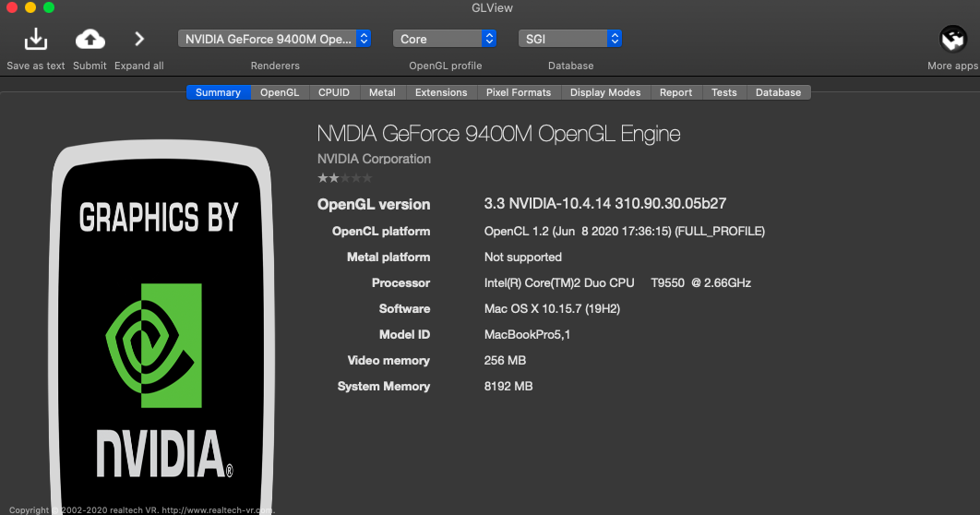The image size is (980, 515).
Task: Click the Expand all chevron icon
Action: [x=139, y=40]
